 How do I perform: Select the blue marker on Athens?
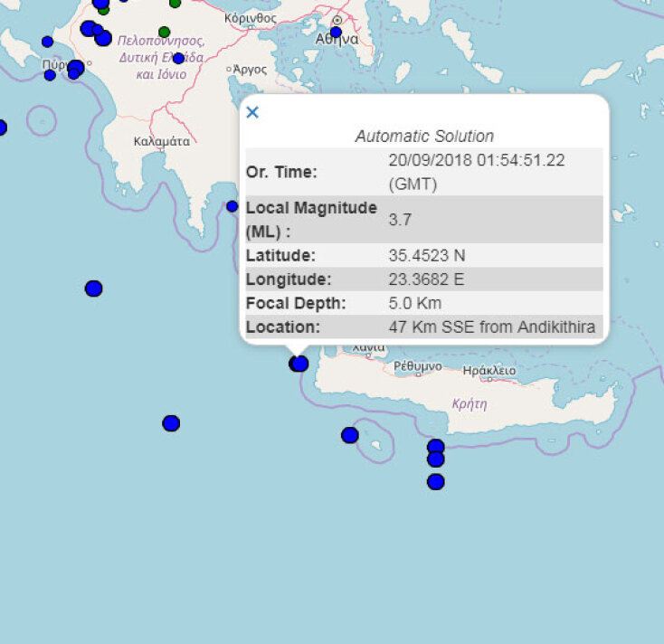[x=336, y=33]
